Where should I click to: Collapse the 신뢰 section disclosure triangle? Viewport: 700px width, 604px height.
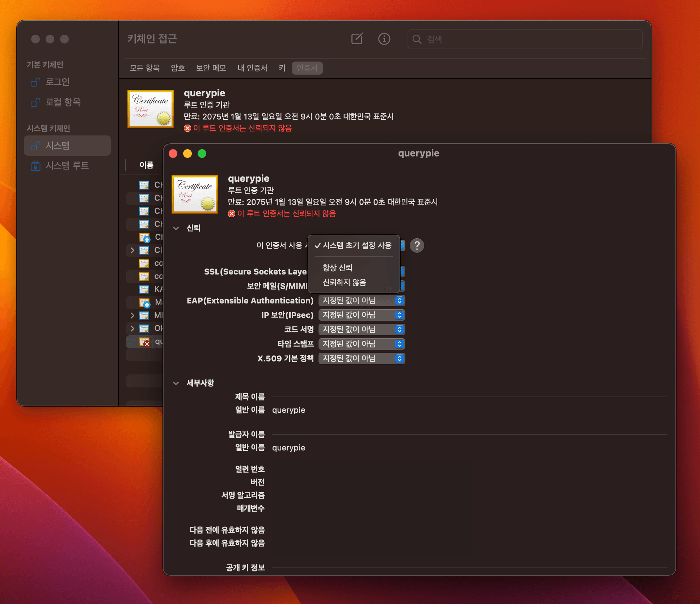(x=176, y=228)
